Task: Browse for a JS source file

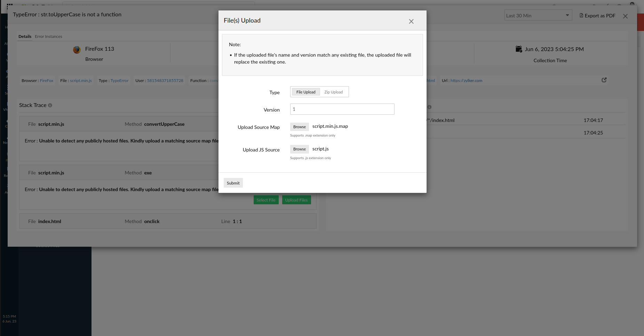Action: point(299,149)
